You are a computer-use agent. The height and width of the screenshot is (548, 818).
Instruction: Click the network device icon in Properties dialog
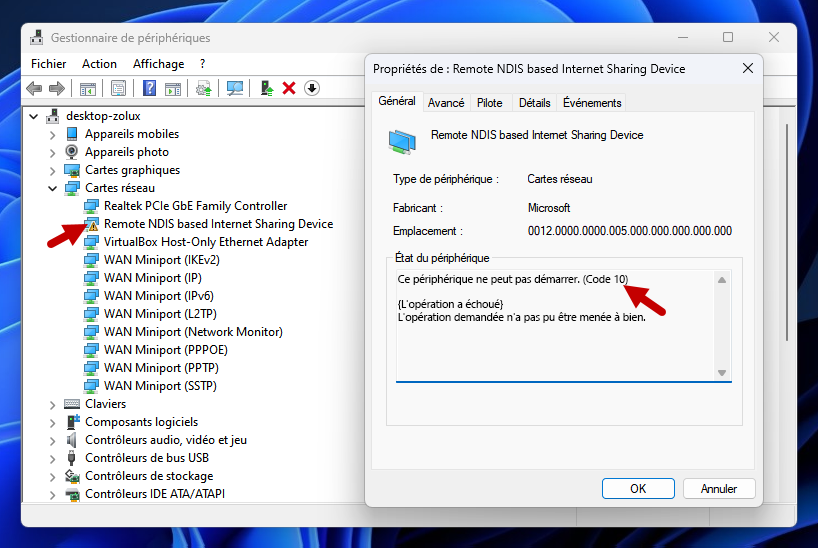click(x=402, y=141)
